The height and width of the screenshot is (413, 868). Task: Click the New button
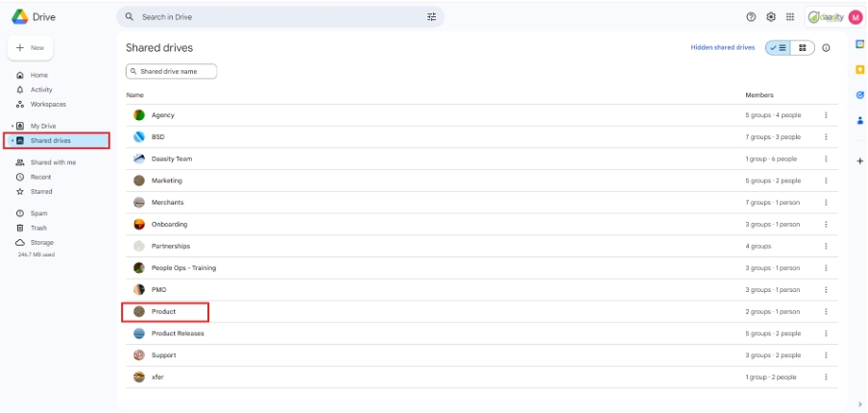[31, 47]
